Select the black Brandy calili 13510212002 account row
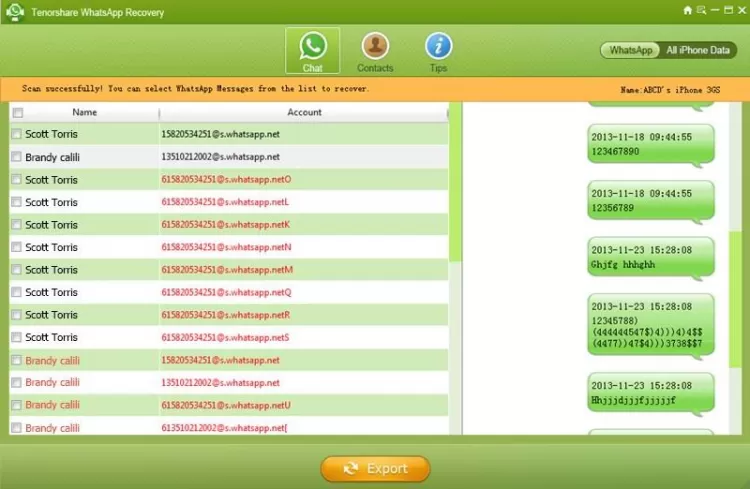This screenshot has width=750, height=489. click(x=229, y=156)
